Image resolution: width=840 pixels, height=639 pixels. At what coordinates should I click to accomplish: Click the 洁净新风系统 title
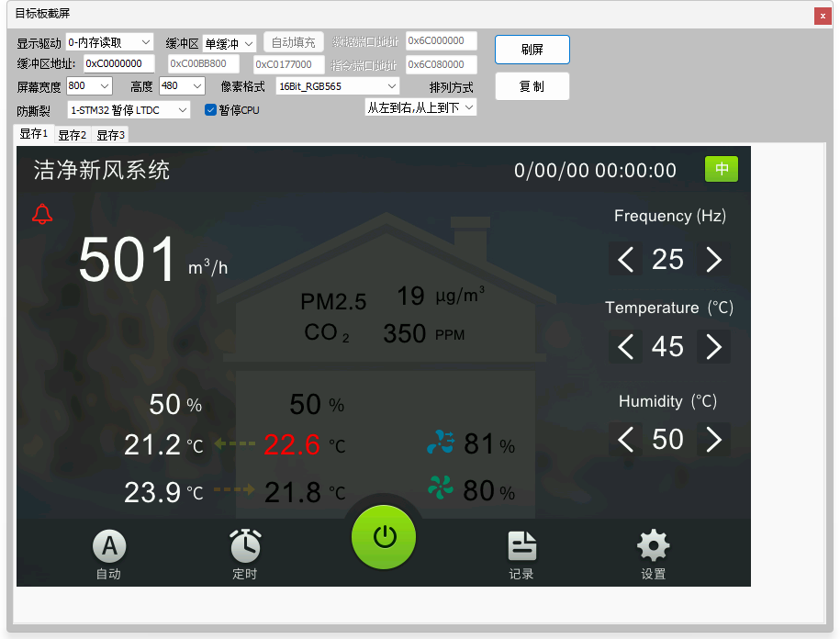click(102, 171)
